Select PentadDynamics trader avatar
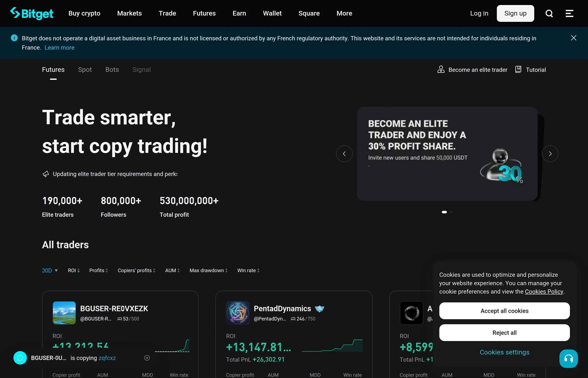This screenshot has height=378, width=588. [237, 313]
